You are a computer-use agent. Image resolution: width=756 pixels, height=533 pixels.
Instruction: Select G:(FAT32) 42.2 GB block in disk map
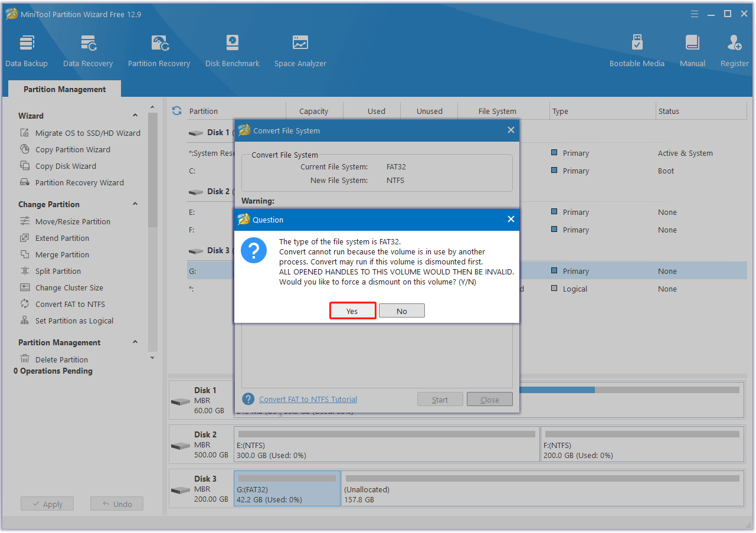coord(287,489)
